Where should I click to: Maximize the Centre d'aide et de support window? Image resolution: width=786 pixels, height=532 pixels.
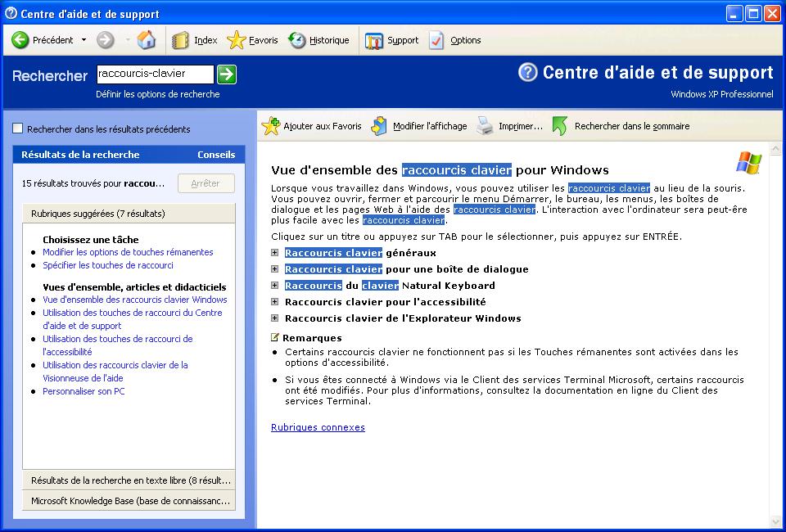click(753, 14)
